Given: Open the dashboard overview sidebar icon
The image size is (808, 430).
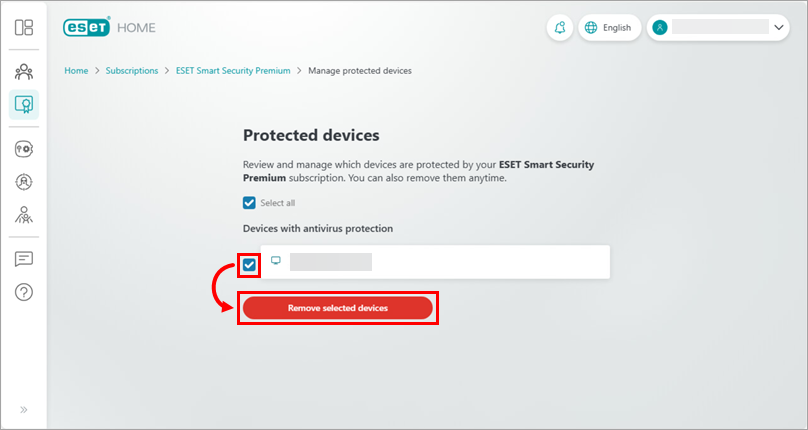Looking at the screenshot, I should (x=24, y=27).
